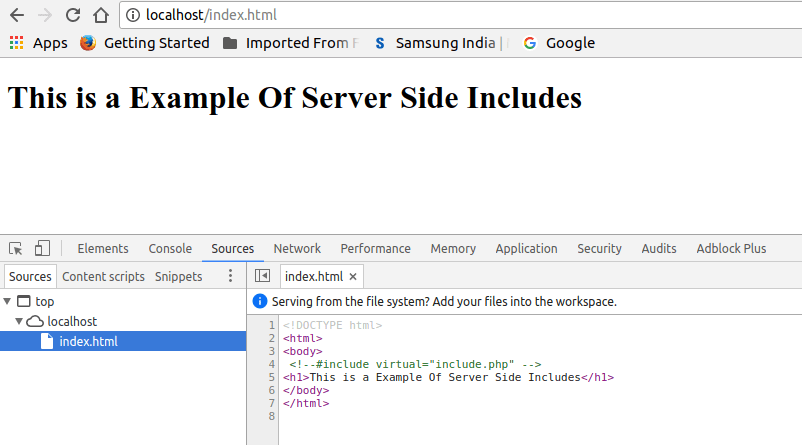Close the index.html editor tab
The image size is (802, 445).
353,277
